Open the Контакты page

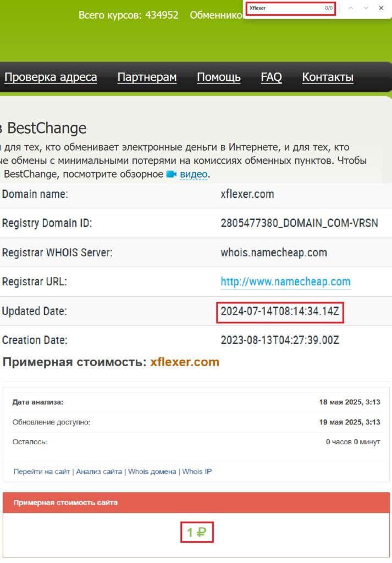pos(328,77)
